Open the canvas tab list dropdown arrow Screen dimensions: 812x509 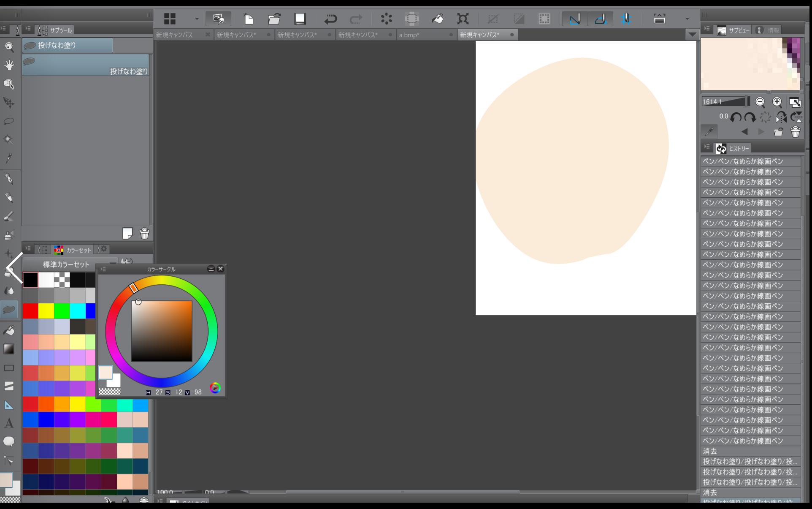pos(692,35)
